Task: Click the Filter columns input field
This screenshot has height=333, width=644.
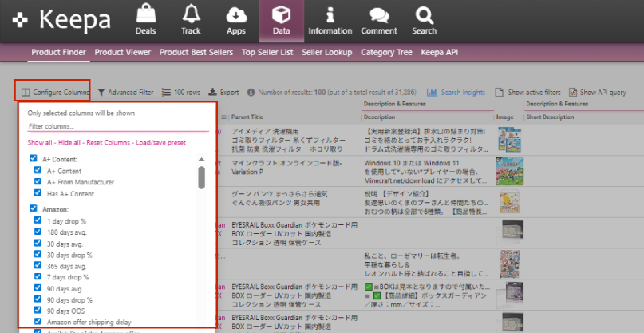Action: click(118, 126)
